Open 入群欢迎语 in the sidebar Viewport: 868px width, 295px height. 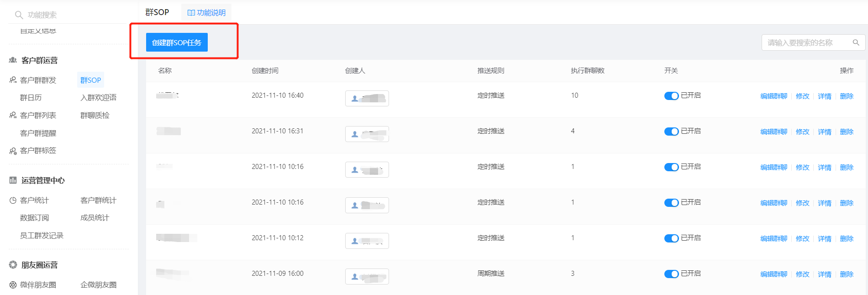[98, 98]
